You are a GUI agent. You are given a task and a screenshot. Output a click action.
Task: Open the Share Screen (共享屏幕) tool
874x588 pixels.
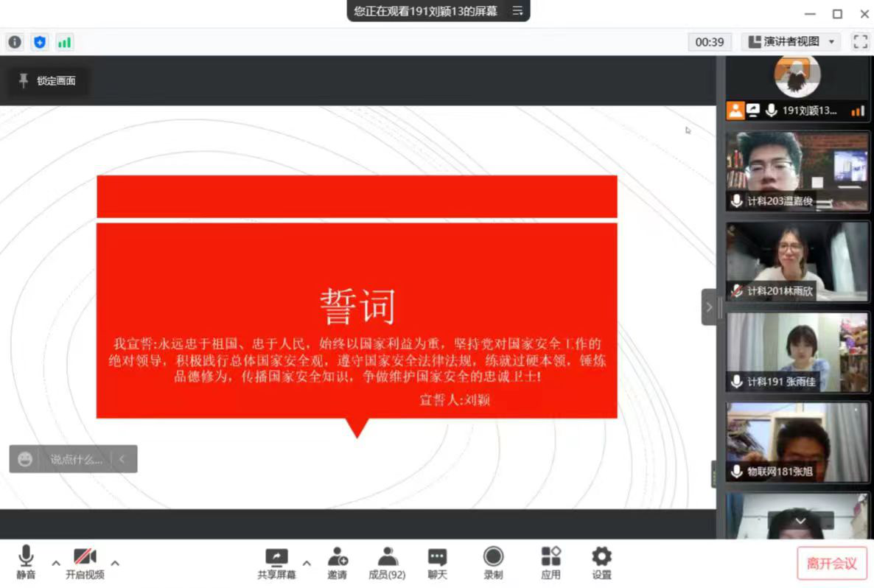tap(276, 564)
